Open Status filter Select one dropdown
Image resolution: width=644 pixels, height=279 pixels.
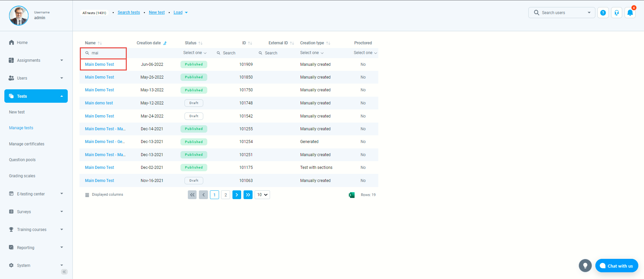pyautogui.click(x=195, y=53)
